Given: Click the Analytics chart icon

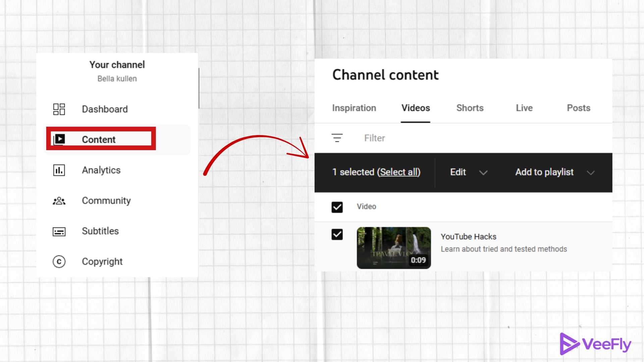Looking at the screenshot, I should [x=59, y=170].
